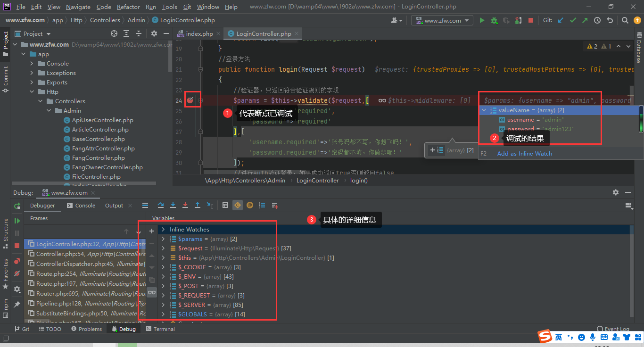This screenshot has height=347, width=644.
Task: Show Git history clock icon
Action: click(x=597, y=20)
